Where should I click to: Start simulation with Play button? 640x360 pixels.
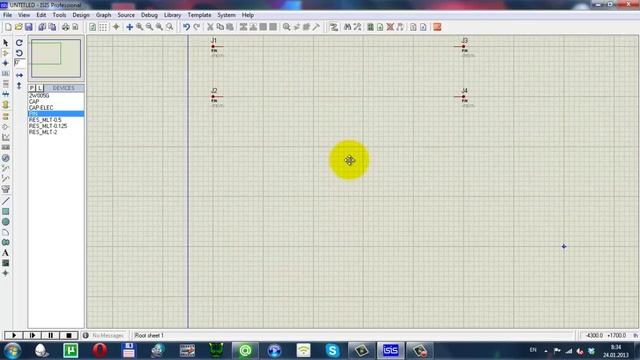click(x=14, y=336)
